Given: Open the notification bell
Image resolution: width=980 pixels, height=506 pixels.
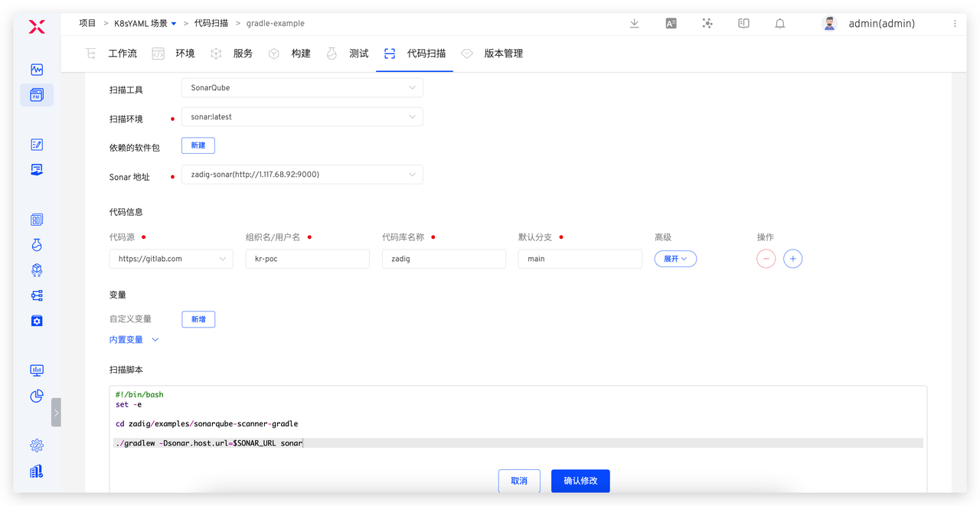Looking at the screenshot, I should 779,24.
